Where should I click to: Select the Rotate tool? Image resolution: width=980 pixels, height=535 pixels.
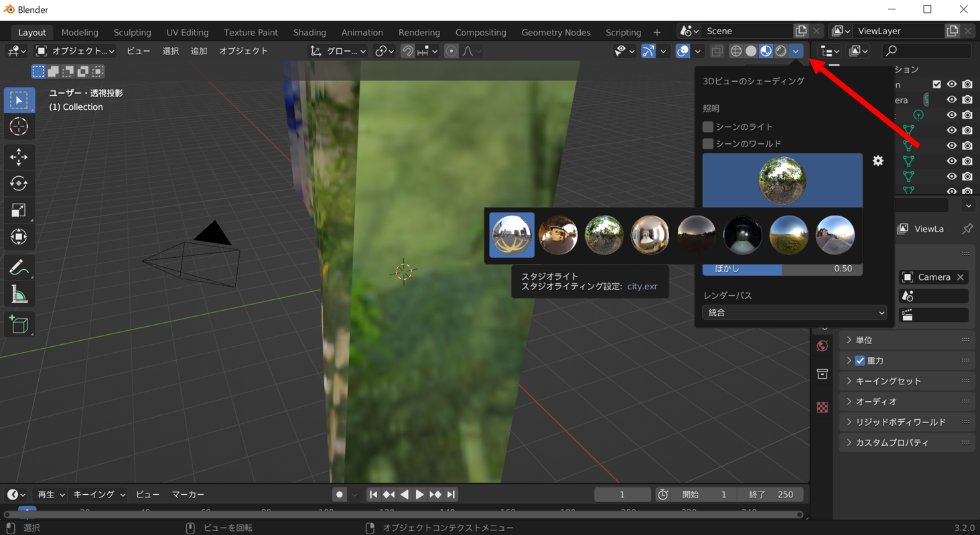point(19,183)
